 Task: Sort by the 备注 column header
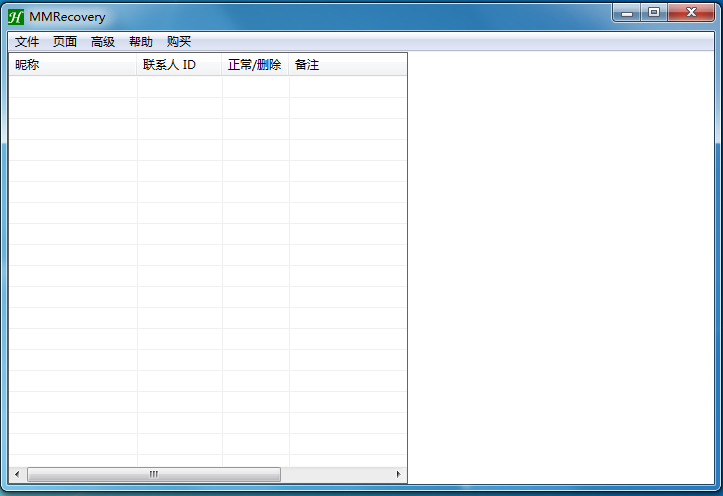click(x=347, y=65)
